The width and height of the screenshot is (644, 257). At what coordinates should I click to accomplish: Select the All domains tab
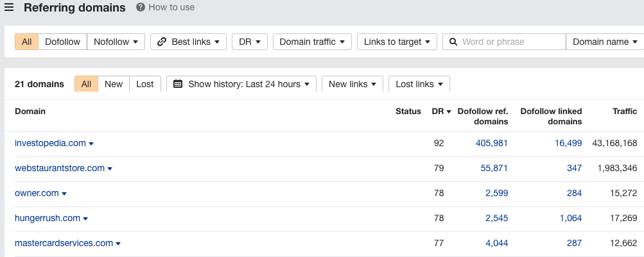tap(86, 84)
